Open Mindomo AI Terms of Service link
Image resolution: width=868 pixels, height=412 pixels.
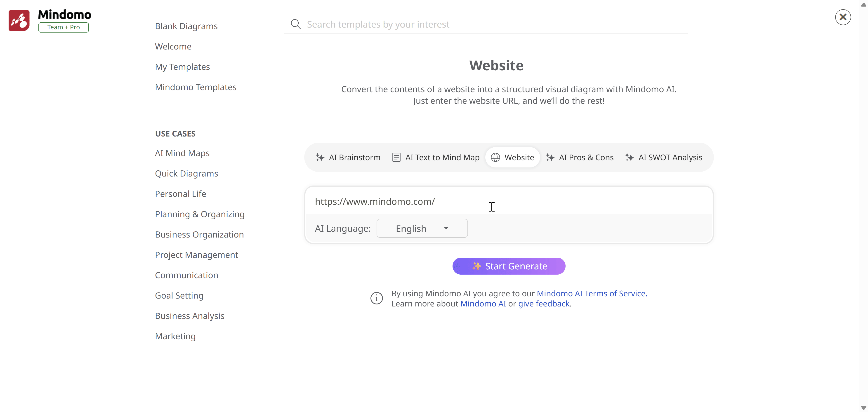tap(592, 293)
